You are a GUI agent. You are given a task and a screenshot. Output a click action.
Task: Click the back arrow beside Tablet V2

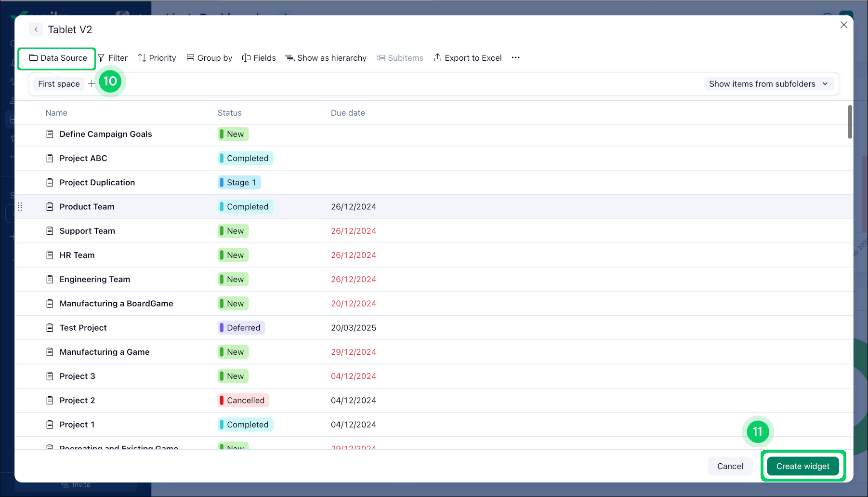36,29
